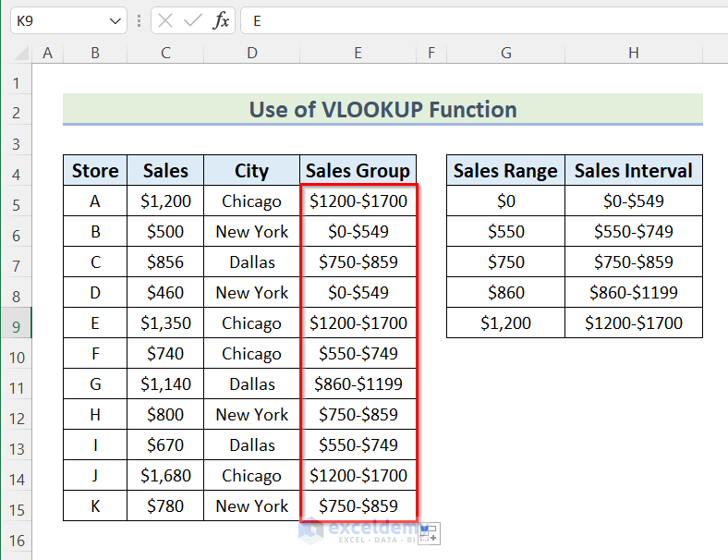Click the Enter checkmark icon in formula bar
This screenshot has height=560, width=728.
[x=193, y=20]
